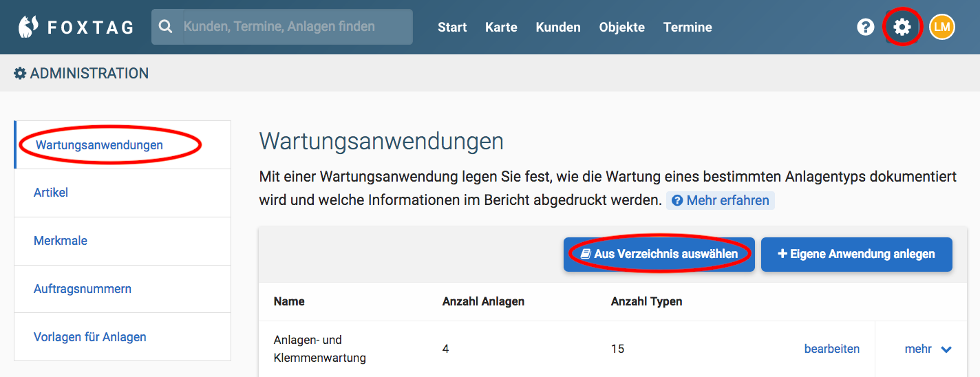Click the ADMINISTRATION heading
This screenshot has height=377, width=980.
(81, 73)
